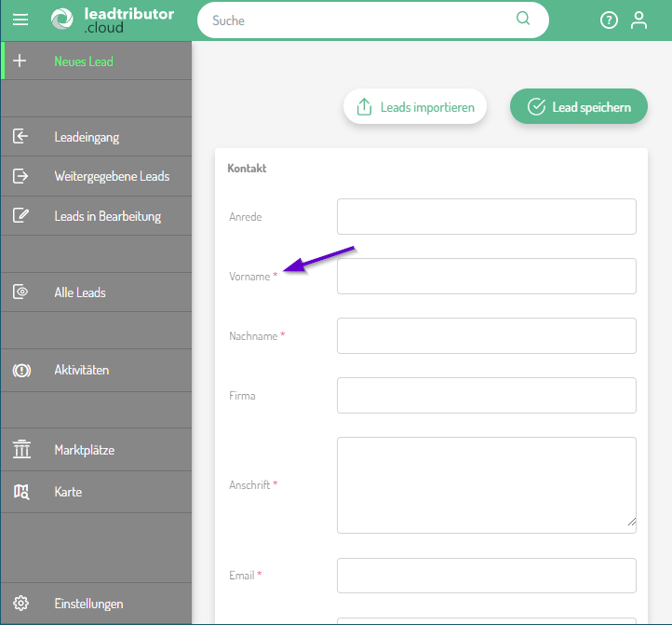
Task: Select Leads in Bearbeitung in sidebar
Action: pyautogui.click(x=107, y=216)
